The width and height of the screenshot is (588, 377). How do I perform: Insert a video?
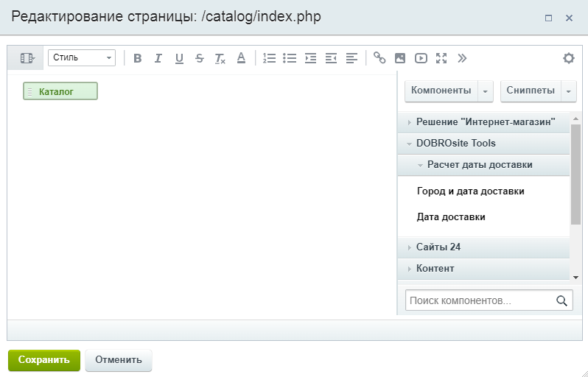click(421, 58)
